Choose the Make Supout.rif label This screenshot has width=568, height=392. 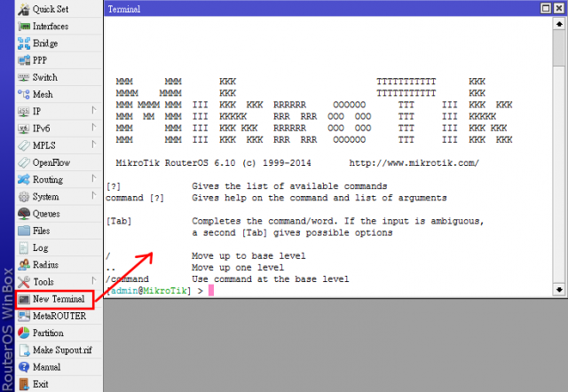[62, 350]
